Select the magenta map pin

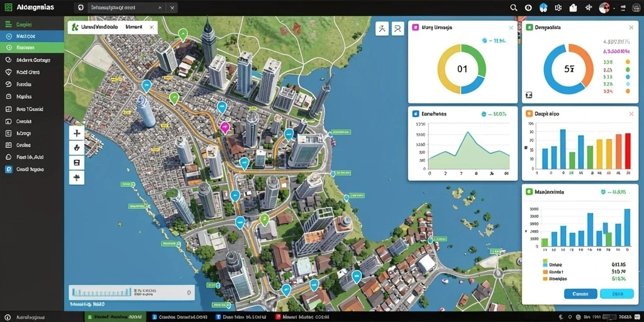(x=225, y=127)
